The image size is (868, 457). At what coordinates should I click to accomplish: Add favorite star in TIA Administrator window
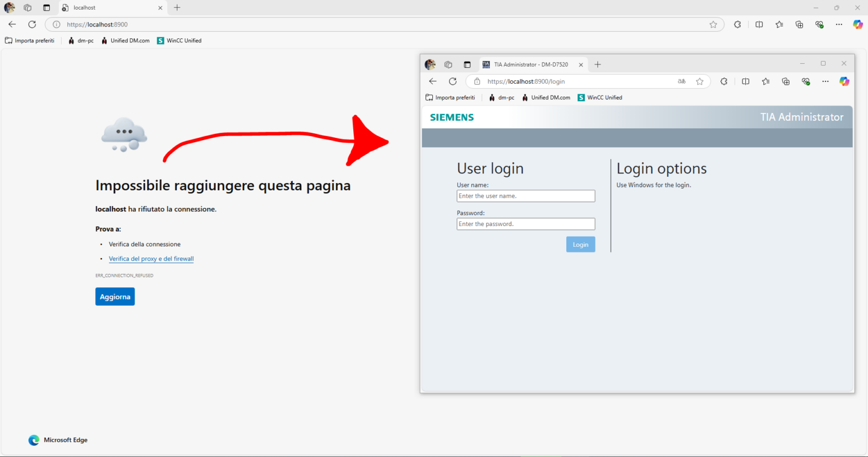click(700, 81)
